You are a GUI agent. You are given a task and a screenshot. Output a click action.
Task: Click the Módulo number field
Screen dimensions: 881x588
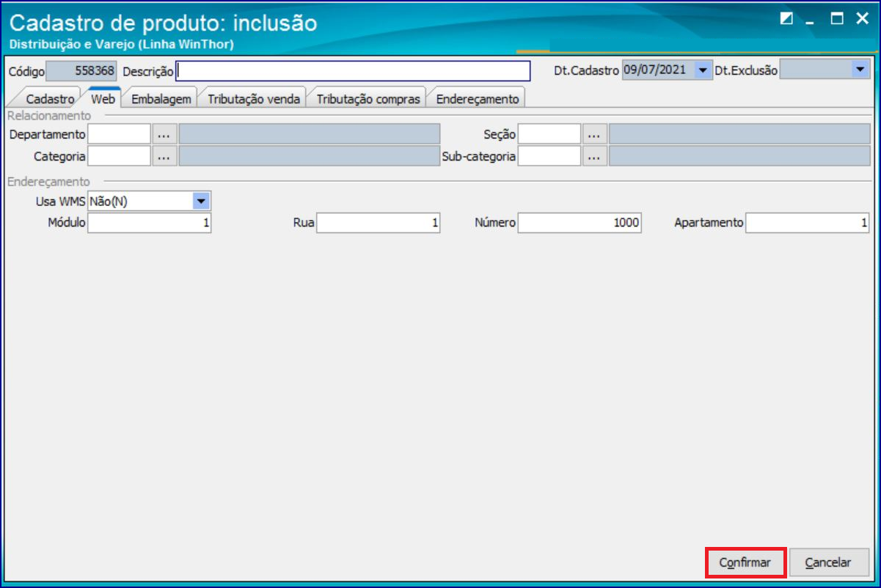tap(150, 223)
